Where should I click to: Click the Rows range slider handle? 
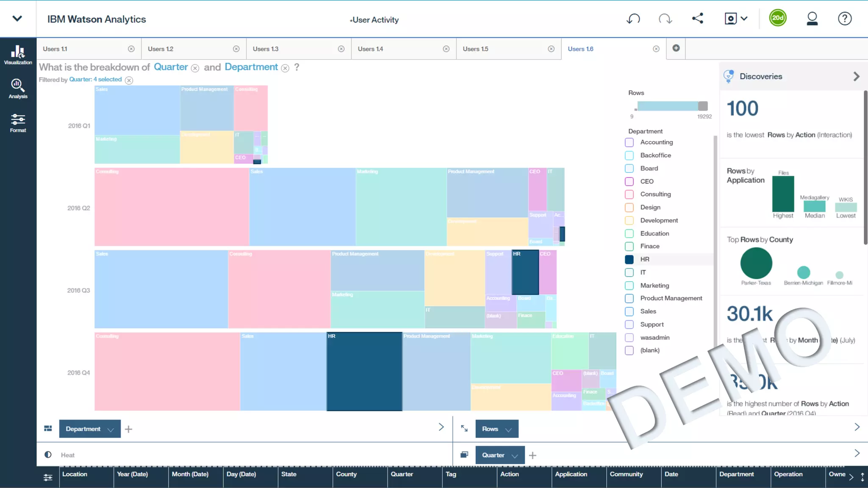coord(703,106)
